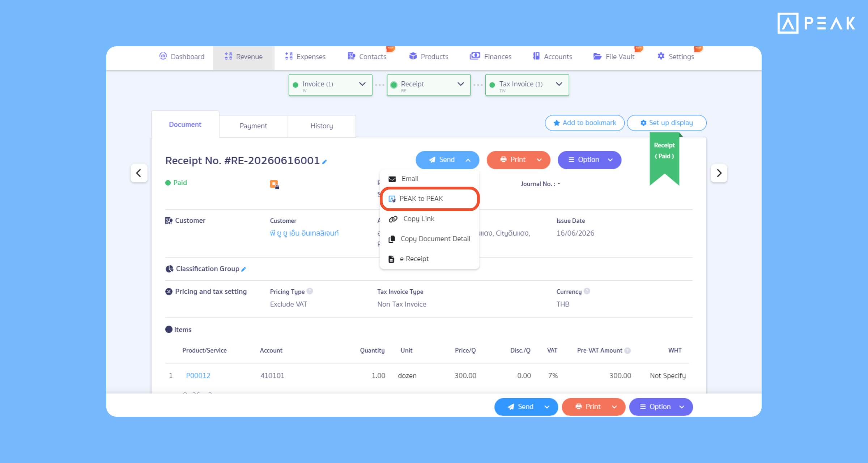
Task: Edit receipt number with pencil icon
Action: coord(324,162)
